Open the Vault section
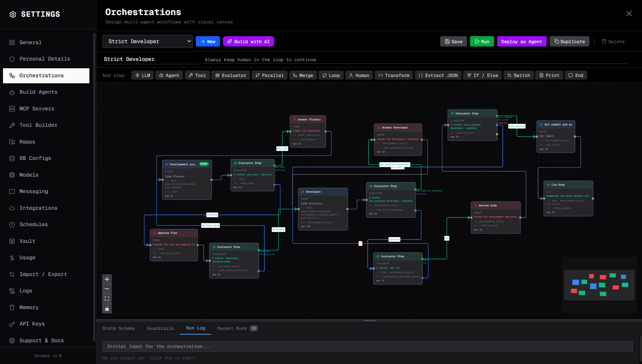 [46, 241]
